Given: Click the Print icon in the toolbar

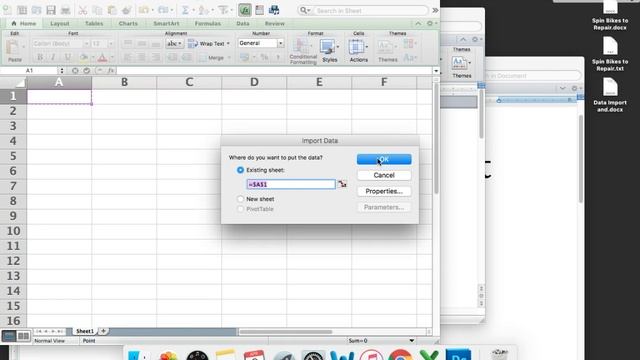Looking at the screenshot, I should point(65,10).
